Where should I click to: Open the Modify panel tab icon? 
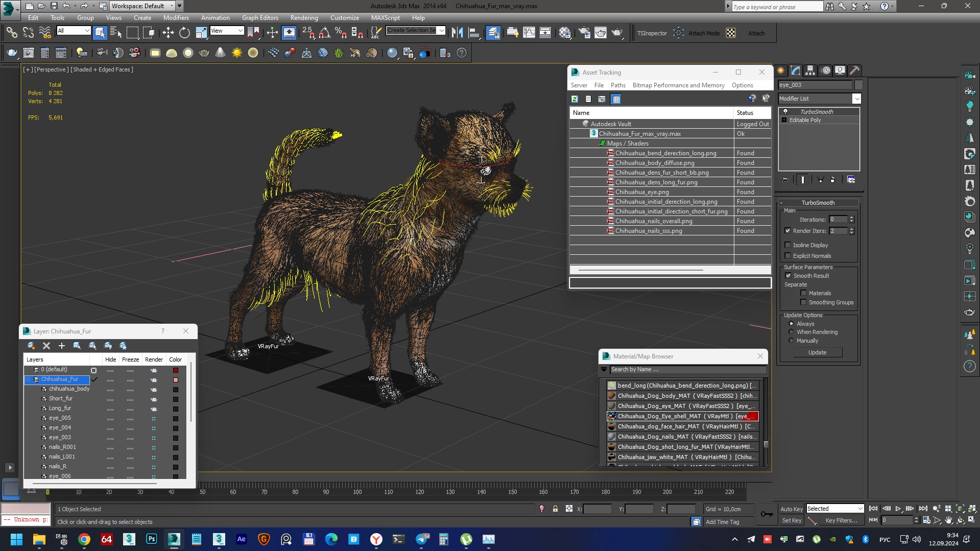[x=796, y=70]
